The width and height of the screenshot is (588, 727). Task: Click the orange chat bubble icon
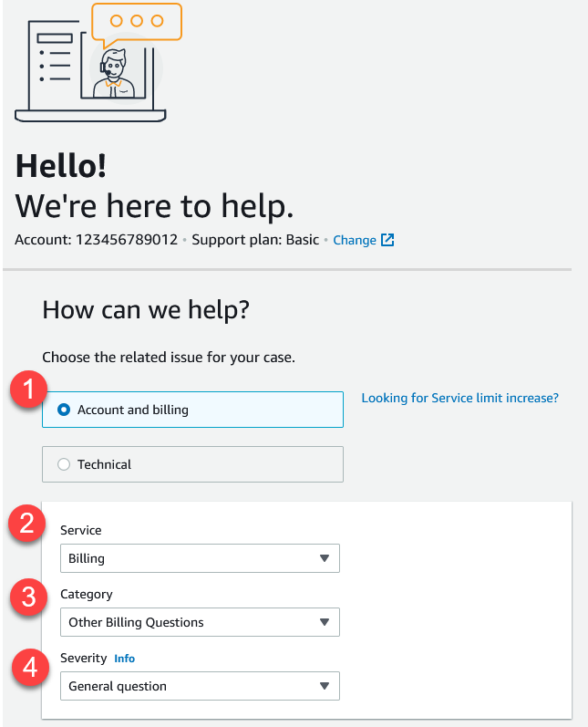136,21
